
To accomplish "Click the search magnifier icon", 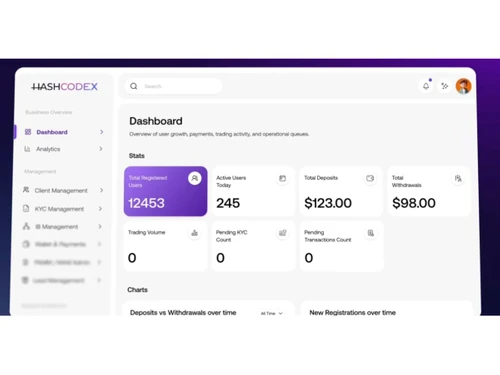I will [x=134, y=86].
